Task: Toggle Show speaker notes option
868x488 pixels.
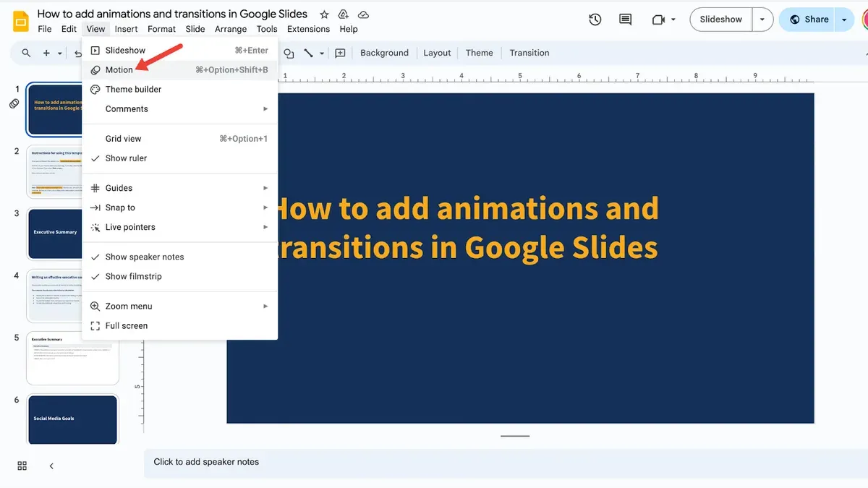Action: [x=179, y=257]
